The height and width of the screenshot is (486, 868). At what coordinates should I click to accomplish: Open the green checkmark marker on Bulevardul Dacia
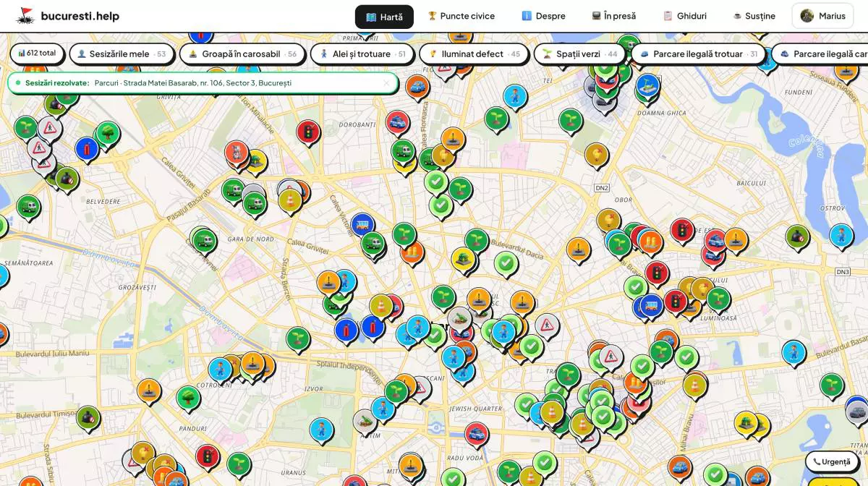pos(506,263)
